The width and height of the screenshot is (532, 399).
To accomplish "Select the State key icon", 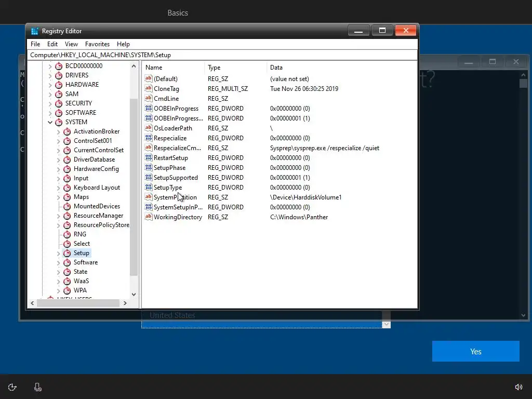I will click(x=67, y=272).
